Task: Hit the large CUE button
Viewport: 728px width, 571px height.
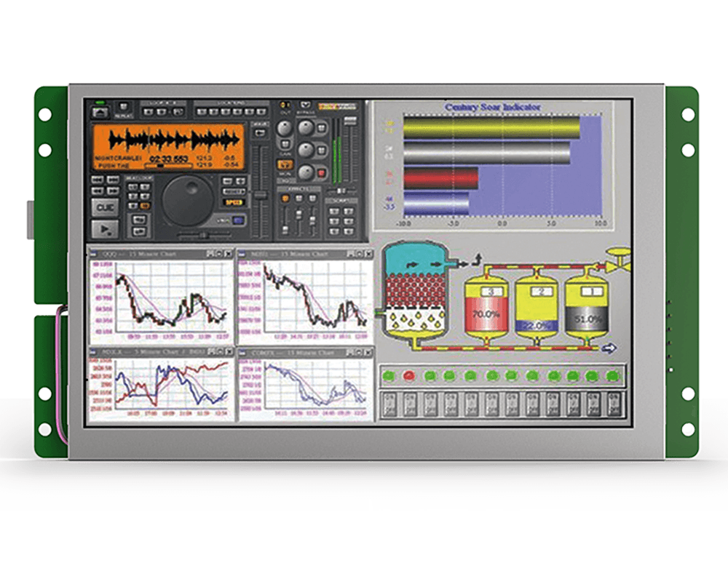Action: click(x=105, y=207)
